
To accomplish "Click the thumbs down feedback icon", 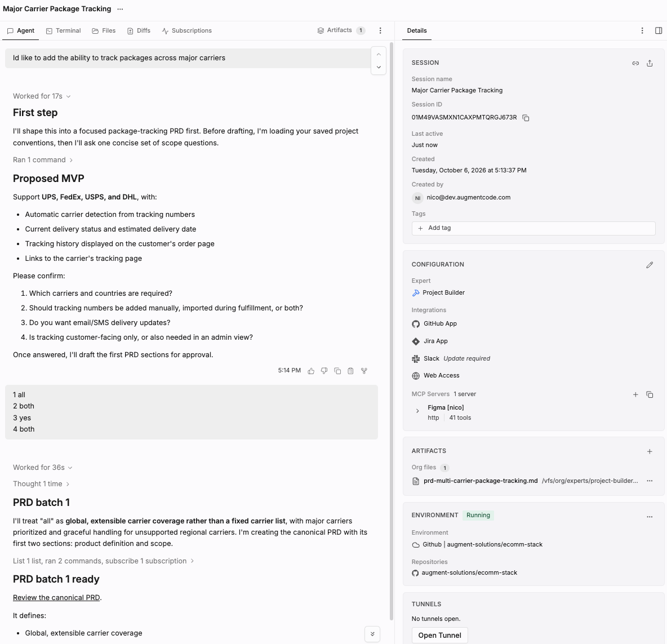I will [324, 371].
